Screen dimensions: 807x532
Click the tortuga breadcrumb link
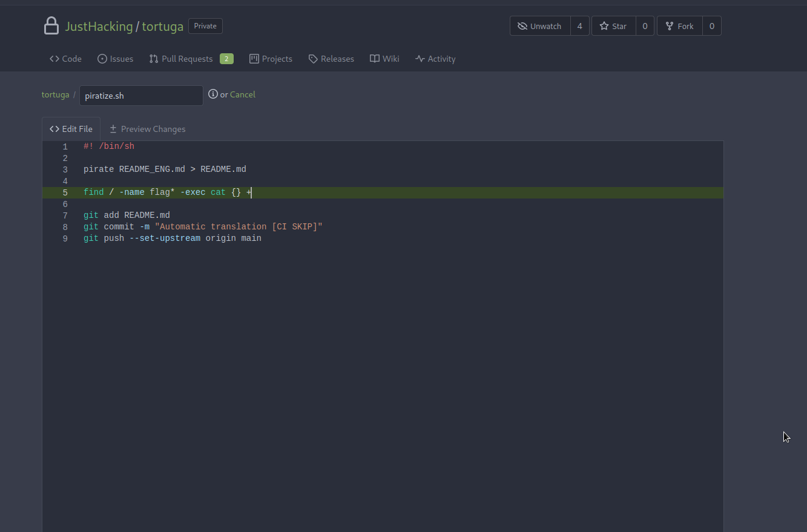pos(55,94)
